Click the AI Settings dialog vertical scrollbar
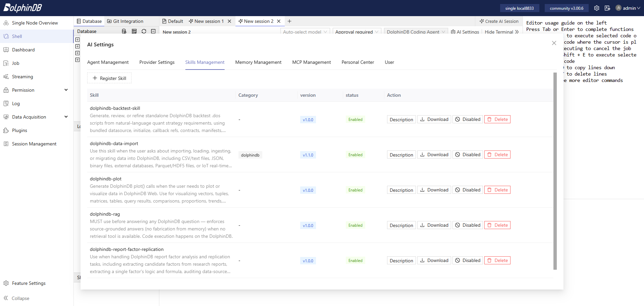 pos(555,171)
